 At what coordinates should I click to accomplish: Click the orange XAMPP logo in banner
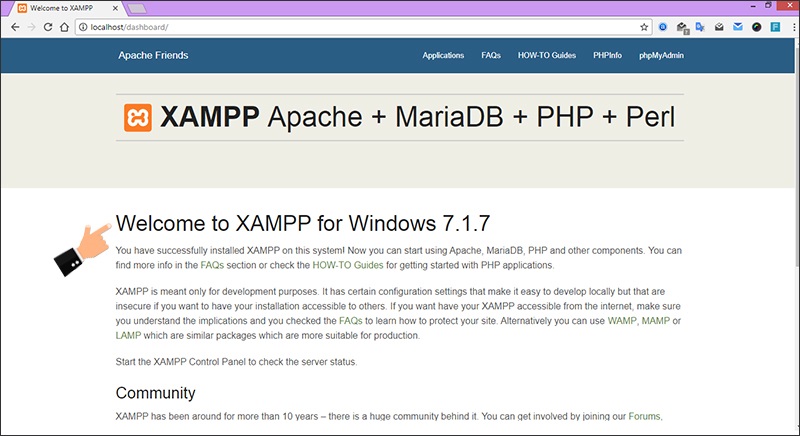[x=138, y=118]
